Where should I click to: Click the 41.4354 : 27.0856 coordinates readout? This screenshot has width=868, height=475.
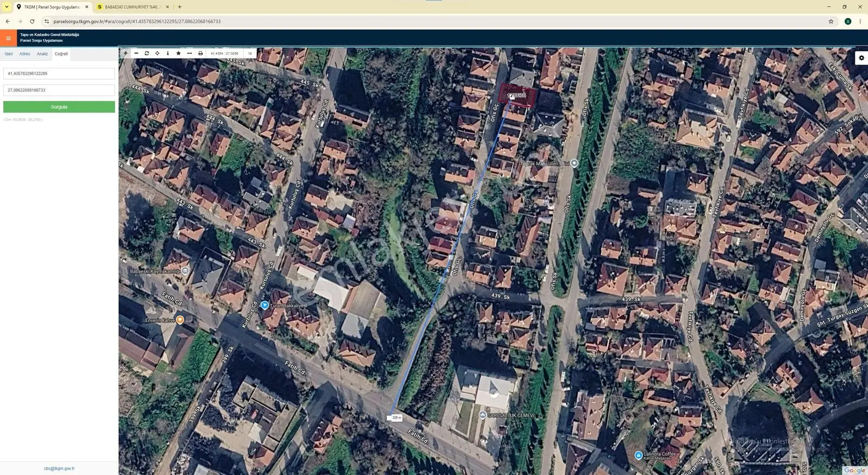(x=225, y=53)
